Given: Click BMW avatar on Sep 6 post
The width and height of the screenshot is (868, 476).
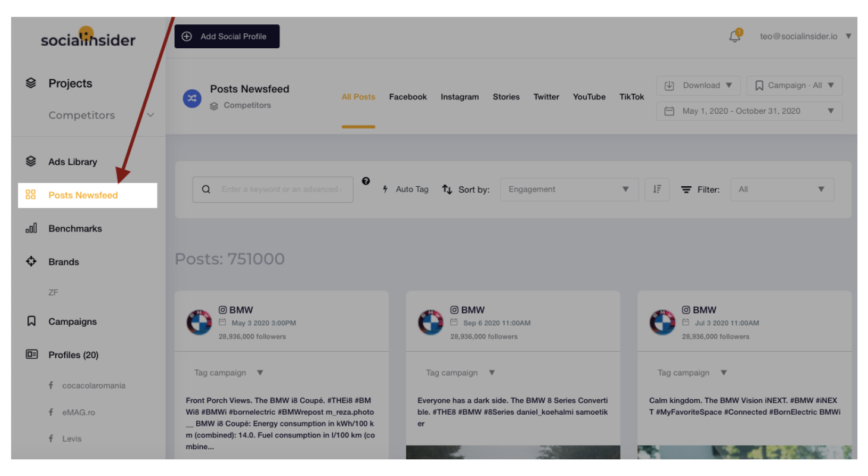Looking at the screenshot, I should tap(430, 322).
